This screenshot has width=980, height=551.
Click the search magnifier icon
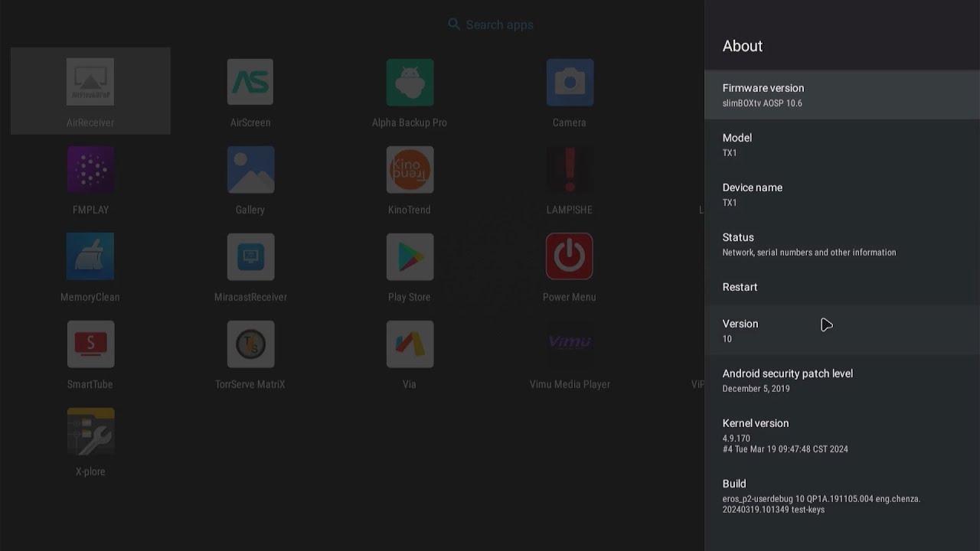pyautogui.click(x=454, y=24)
